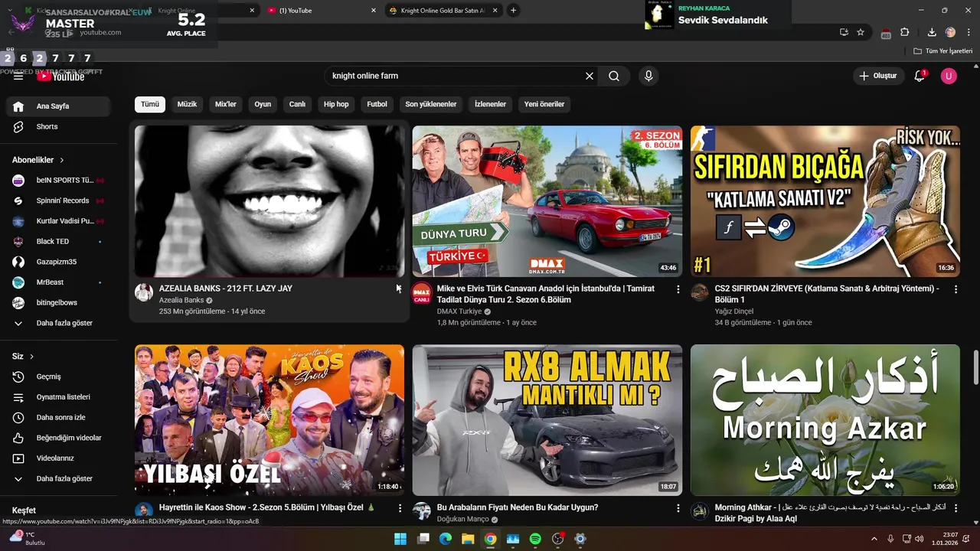Viewport: 980px width, 551px height.
Task: Open the Sıfırdan Bıçağa CS2 thumbnail
Action: click(825, 201)
